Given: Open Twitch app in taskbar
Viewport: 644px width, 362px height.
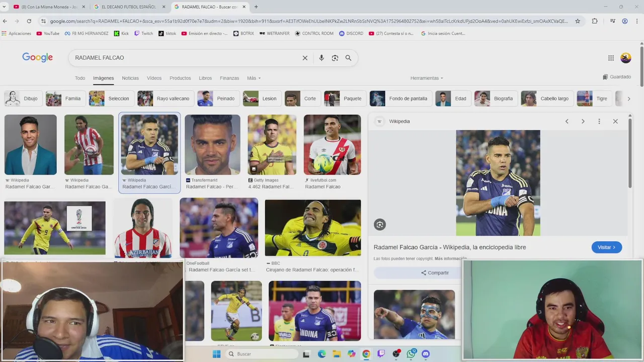Looking at the screenshot, I should tap(381, 354).
